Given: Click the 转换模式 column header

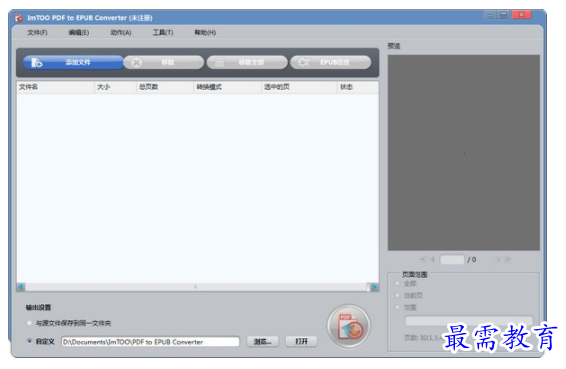Looking at the screenshot, I should [227, 87].
